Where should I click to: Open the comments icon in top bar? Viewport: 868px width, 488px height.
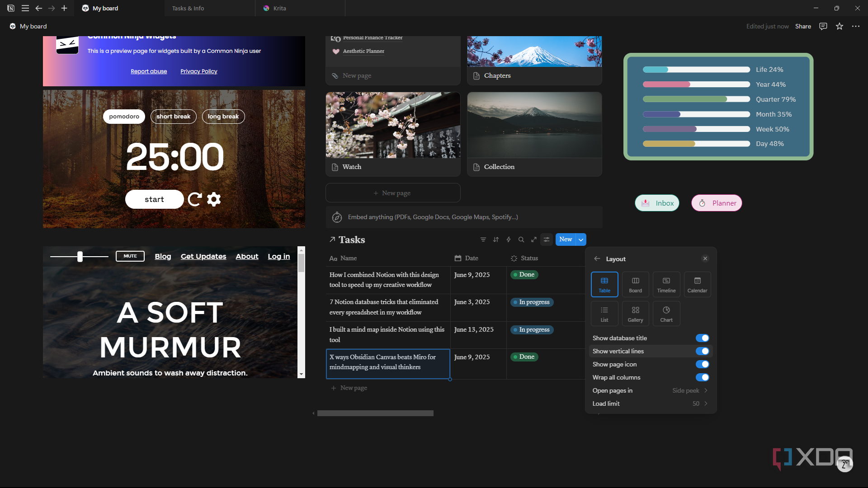click(x=823, y=26)
